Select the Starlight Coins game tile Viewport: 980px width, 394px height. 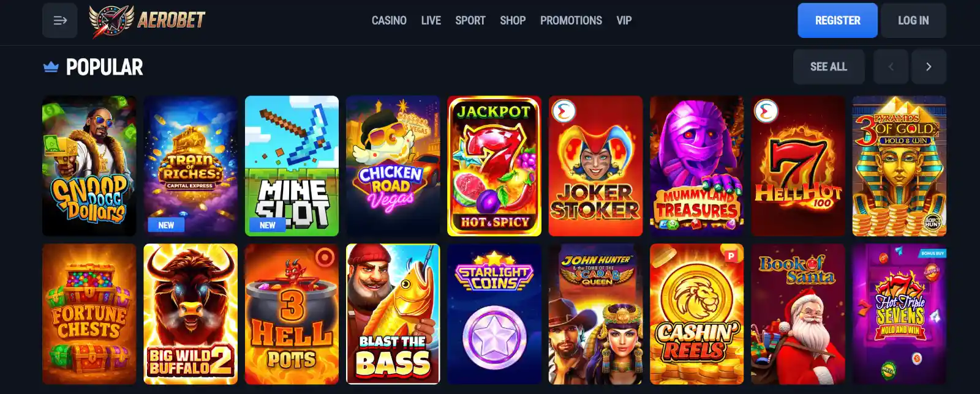tap(494, 314)
